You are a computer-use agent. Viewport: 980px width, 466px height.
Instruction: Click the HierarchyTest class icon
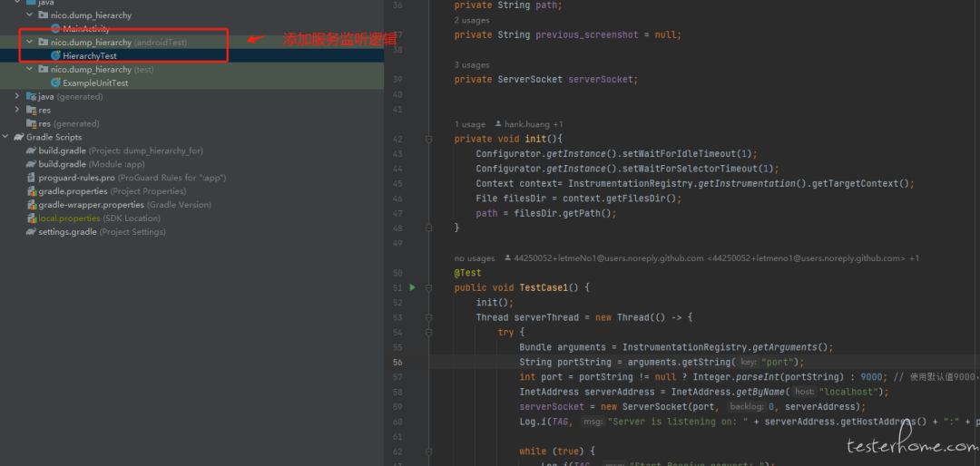tap(55, 56)
